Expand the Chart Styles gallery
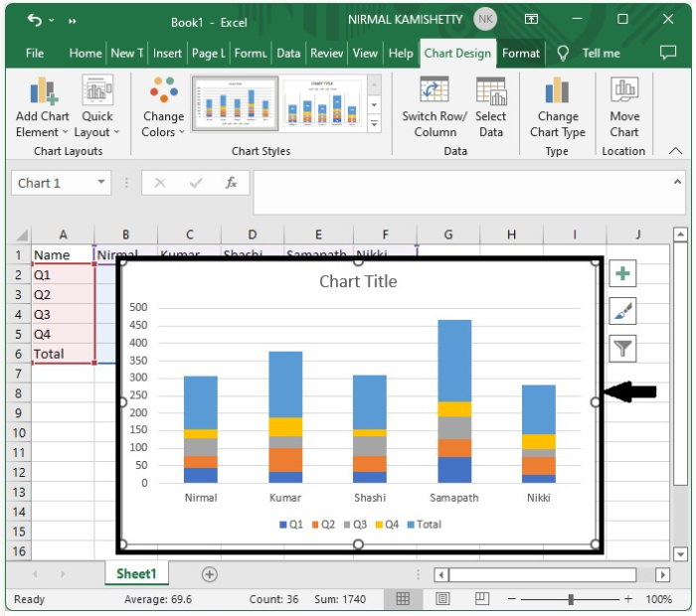This screenshot has height=616, width=696. point(375,125)
